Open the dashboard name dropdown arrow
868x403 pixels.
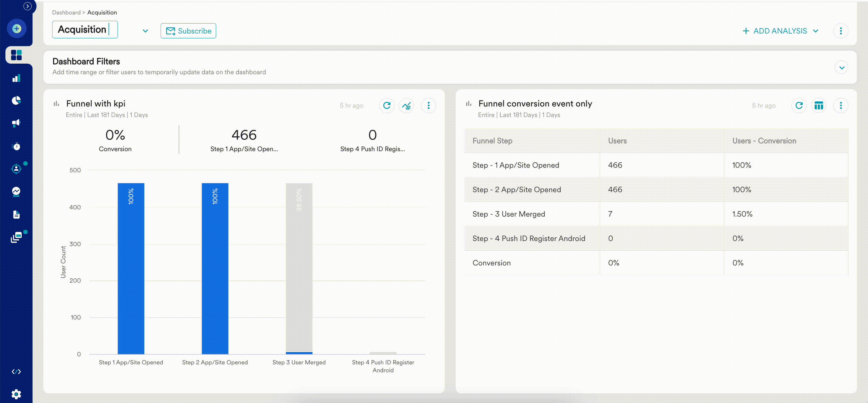pos(145,31)
